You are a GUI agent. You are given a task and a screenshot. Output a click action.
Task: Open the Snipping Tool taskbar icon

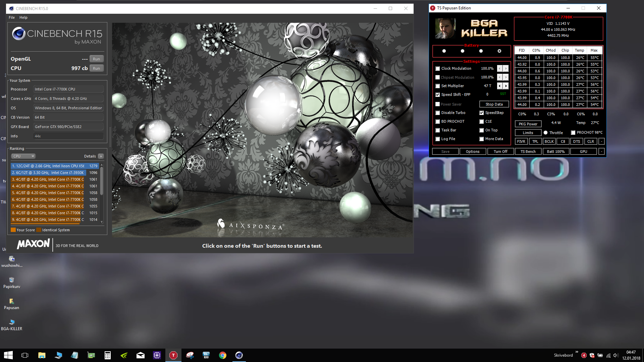click(x=190, y=355)
